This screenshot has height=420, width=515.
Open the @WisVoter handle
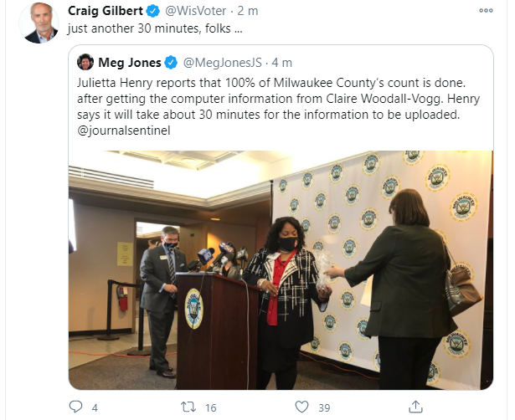[195, 11]
